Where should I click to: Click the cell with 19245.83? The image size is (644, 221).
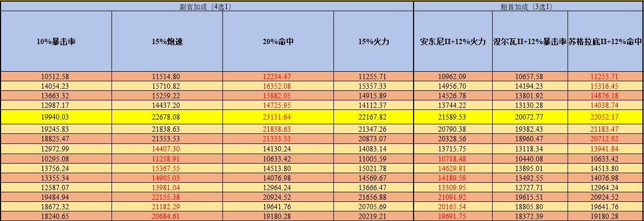coord(56,129)
